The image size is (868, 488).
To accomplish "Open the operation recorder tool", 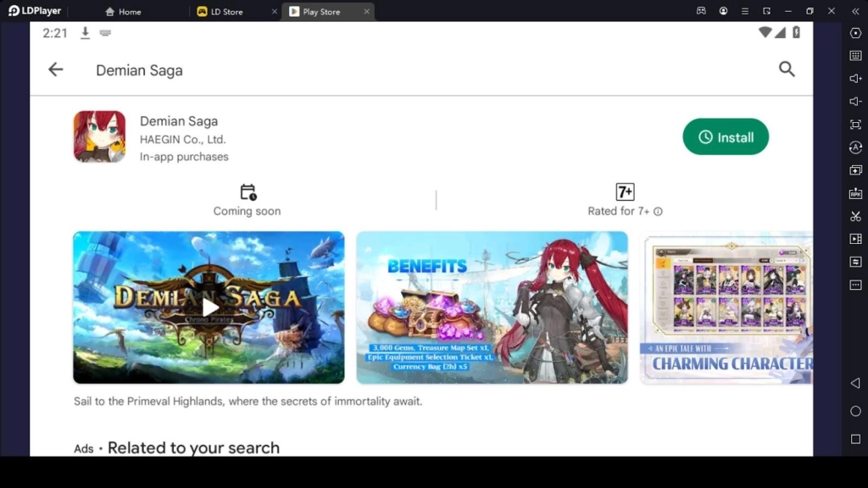I will pos(854,261).
